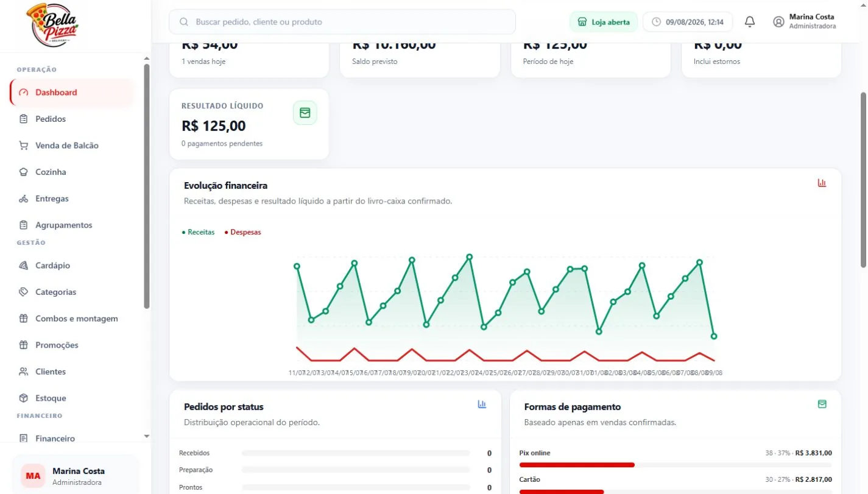Viewport: 868px width, 494px height.
Task: Click the Cardápio pizza icon
Action: coord(24,266)
